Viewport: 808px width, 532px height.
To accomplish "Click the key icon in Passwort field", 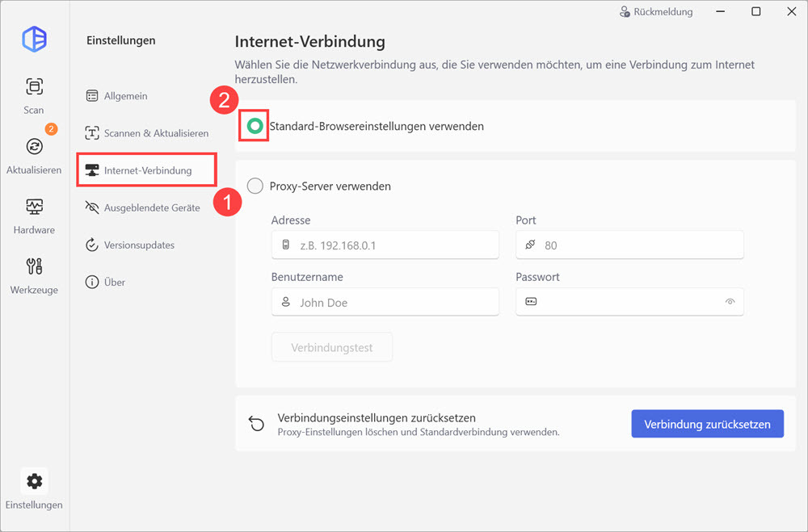I will click(x=531, y=301).
